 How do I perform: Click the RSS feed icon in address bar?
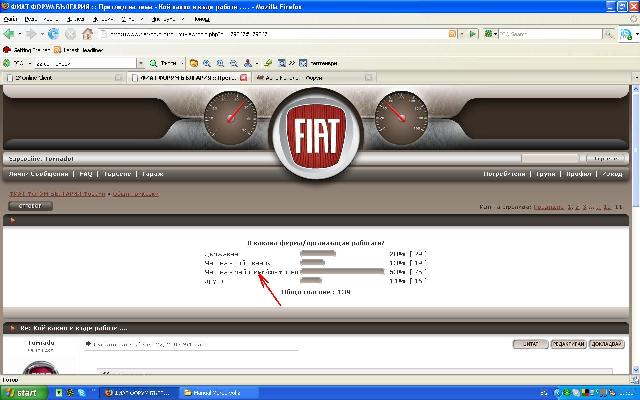click(453, 34)
